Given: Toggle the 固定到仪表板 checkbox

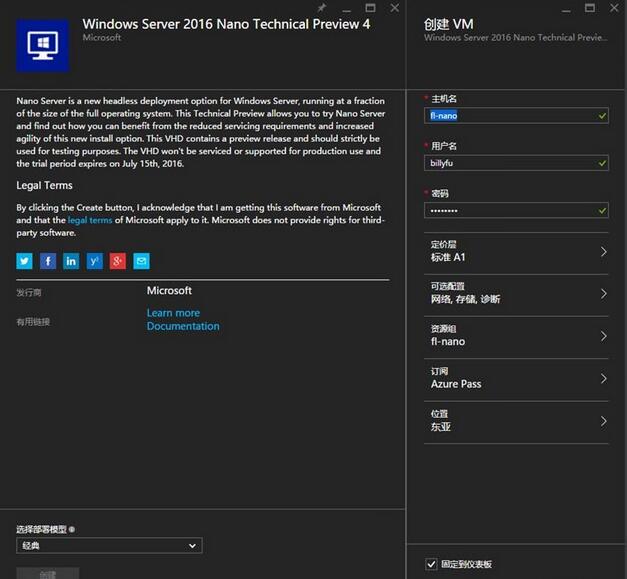Looking at the screenshot, I should click(431, 564).
